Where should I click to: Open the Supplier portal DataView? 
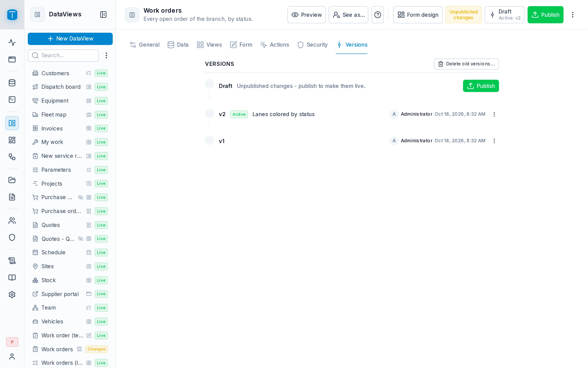(x=70, y=294)
